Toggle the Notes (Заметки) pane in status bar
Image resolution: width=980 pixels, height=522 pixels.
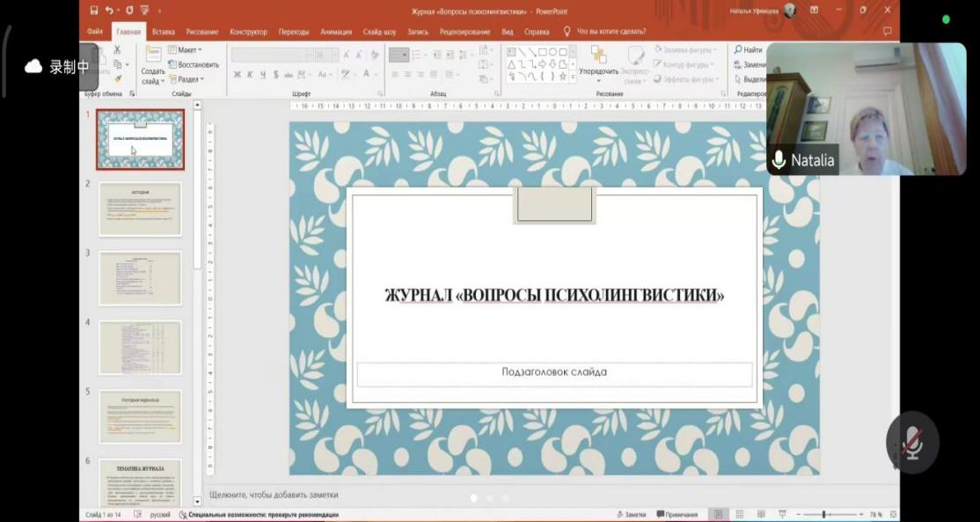click(632, 514)
